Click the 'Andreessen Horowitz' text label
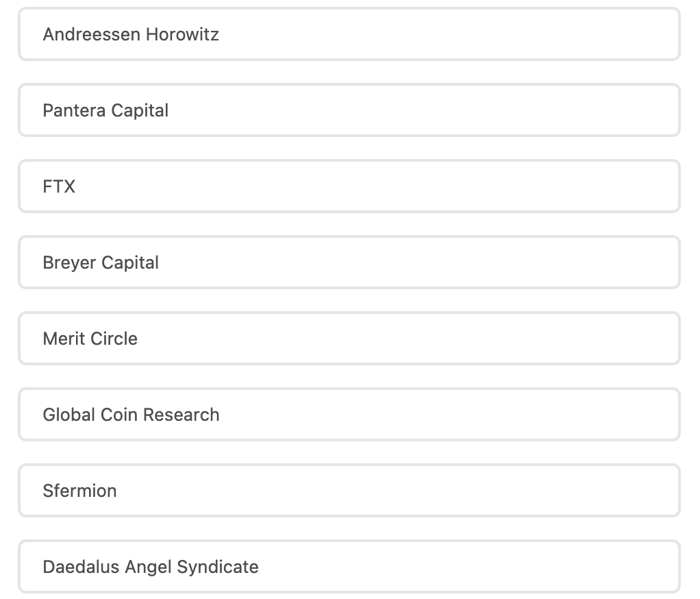 point(131,34)
